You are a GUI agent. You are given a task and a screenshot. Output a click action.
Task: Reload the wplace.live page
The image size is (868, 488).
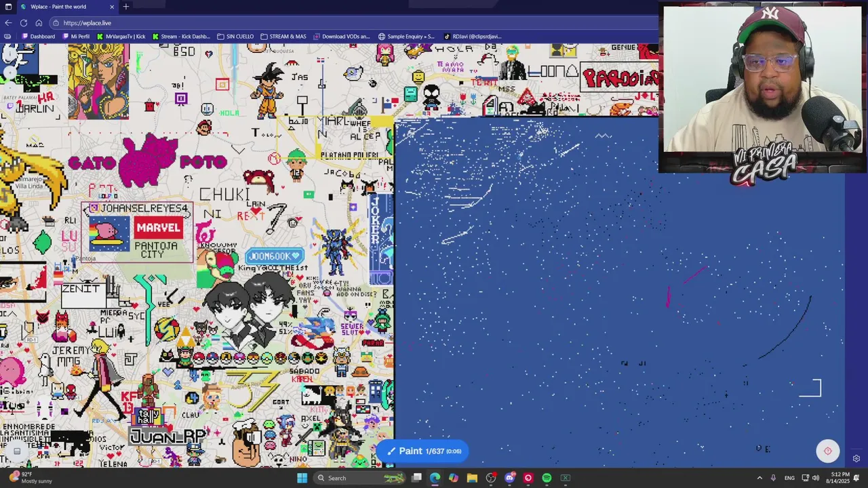click(x=24, y=22)
